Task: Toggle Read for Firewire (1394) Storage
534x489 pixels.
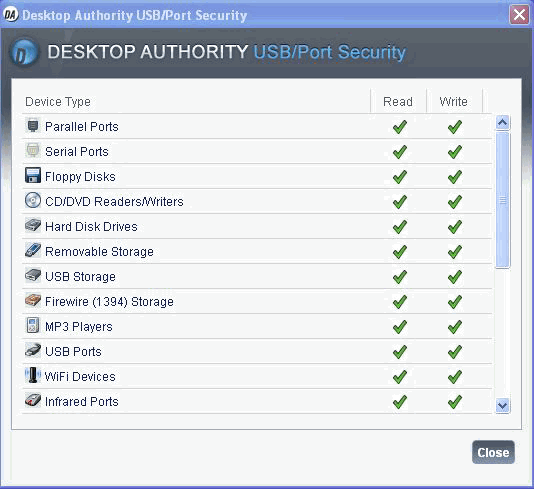Action: 400,302
